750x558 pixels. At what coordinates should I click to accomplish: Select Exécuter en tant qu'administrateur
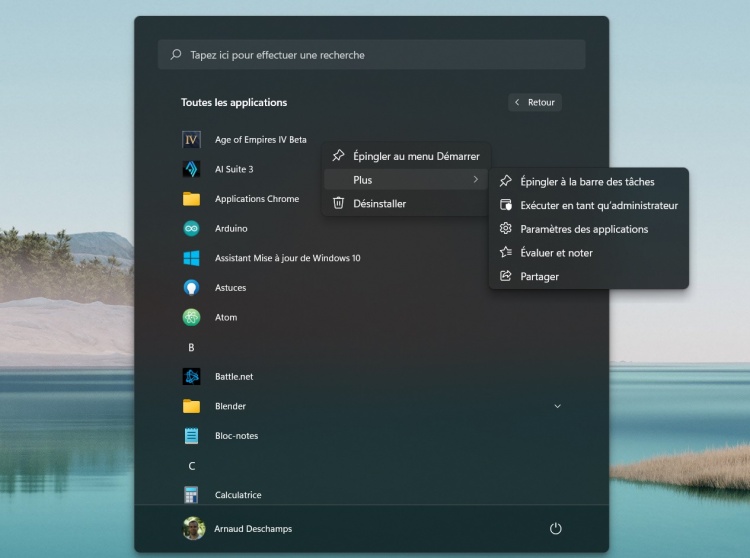[x=589, y=205]
